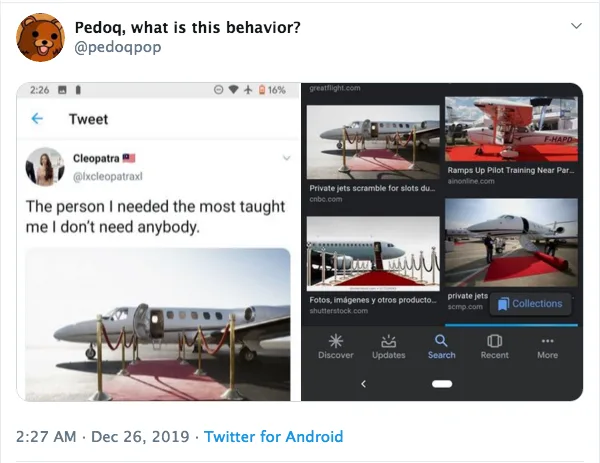Screen dimensions: 600x463
Task: Click Cleopatra's profile picture in screenshot
Action: 45,166
